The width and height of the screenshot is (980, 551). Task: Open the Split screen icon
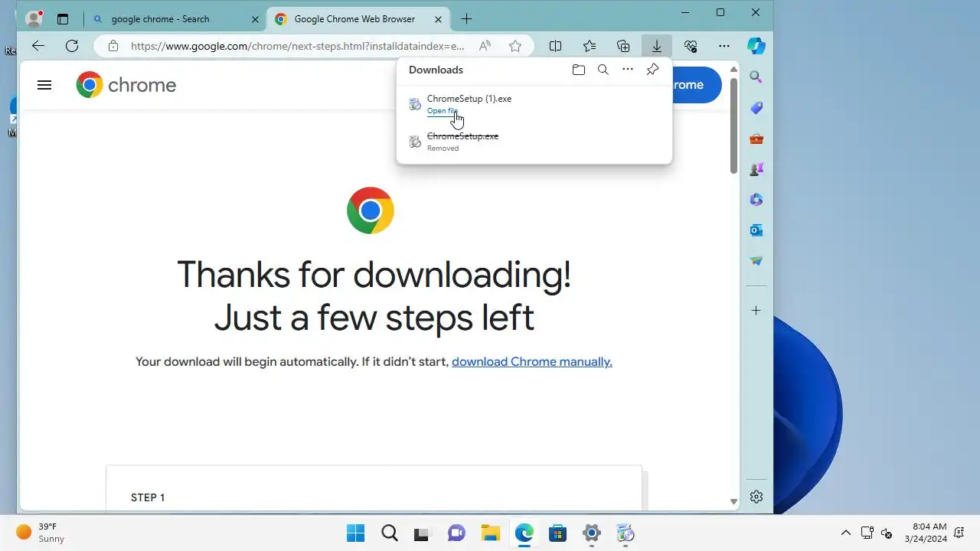point(556,46)
